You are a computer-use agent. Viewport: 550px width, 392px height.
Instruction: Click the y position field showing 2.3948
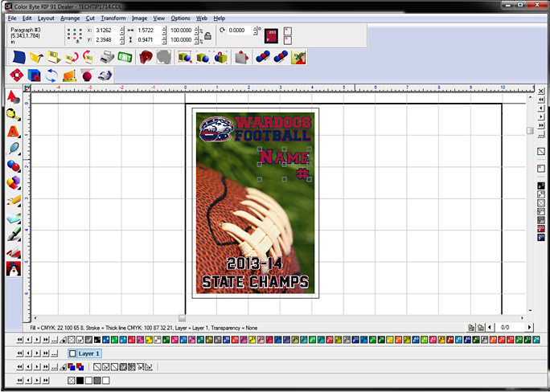(107, 40)
